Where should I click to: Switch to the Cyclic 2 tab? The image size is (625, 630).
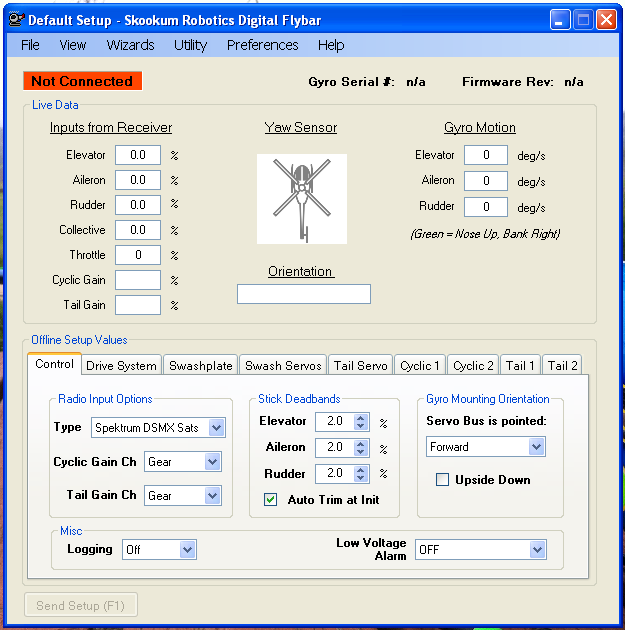[x=473, y=366]
